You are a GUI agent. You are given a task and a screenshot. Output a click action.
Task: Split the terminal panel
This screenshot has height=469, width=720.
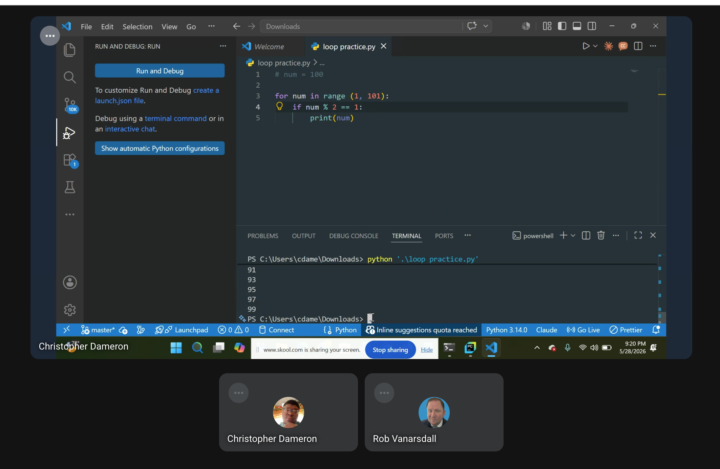pyautogui.click(x=586, y=236)
